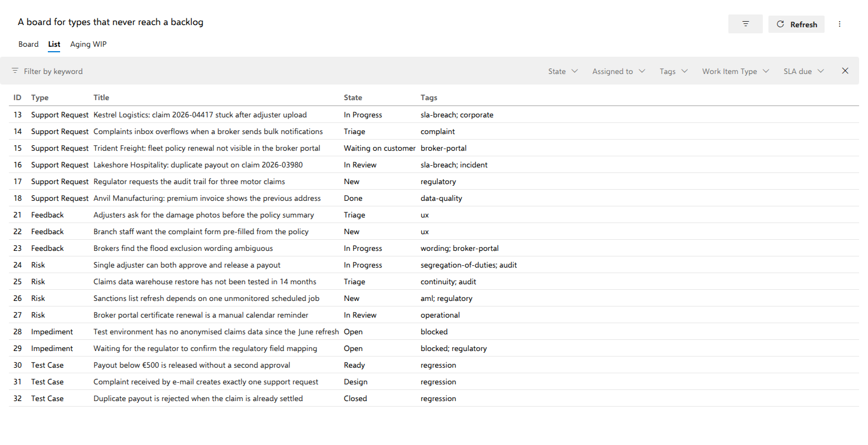This screenshot has width=868, height=445.
Task: Click the Title column header
Action: [101, 97]
